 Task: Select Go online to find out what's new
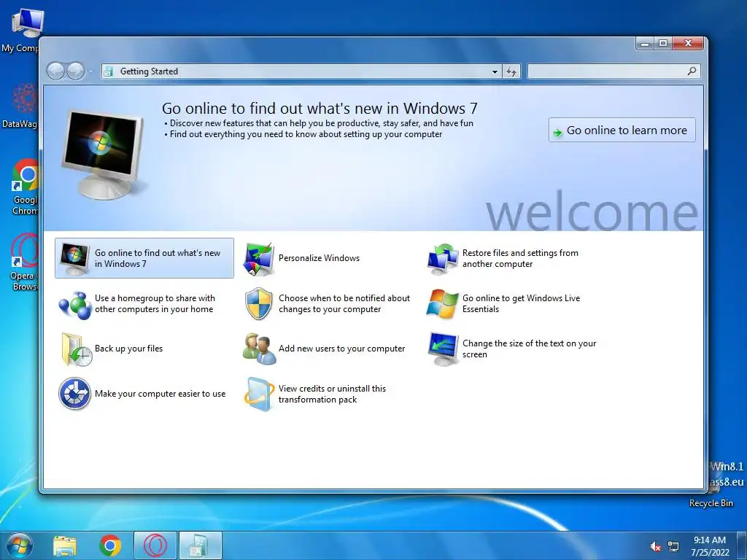(x=144, y=258)
